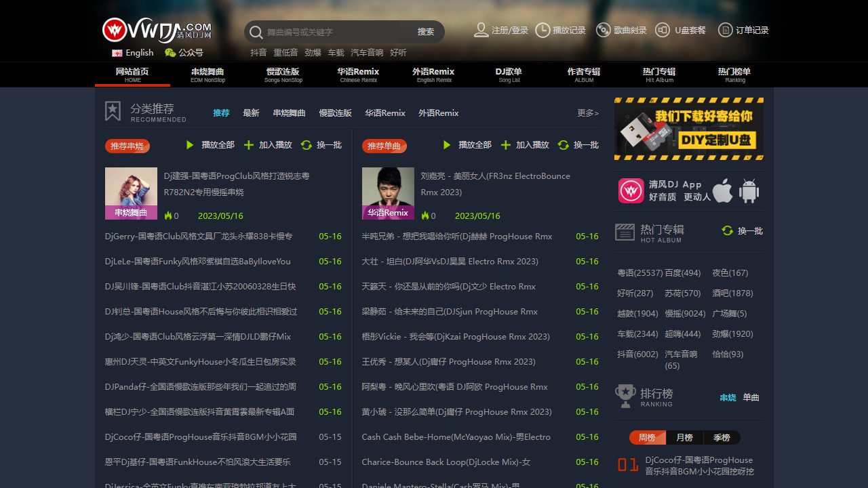Click the plus icon in 推荐串烧 section
This screenshot has width=868, height=488.
point(249,145)
